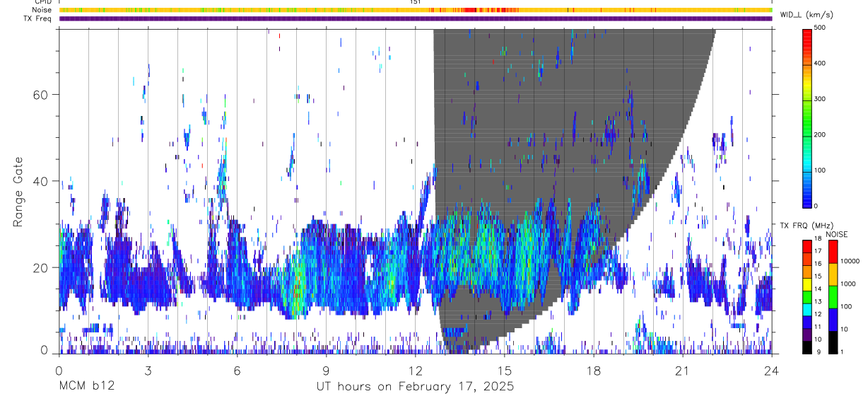Image resolution: width=868 pixels, height=401 pixels.
Task: Click the x-axis tick label 9
Action: pyautogui.click(x=326, y=371)
